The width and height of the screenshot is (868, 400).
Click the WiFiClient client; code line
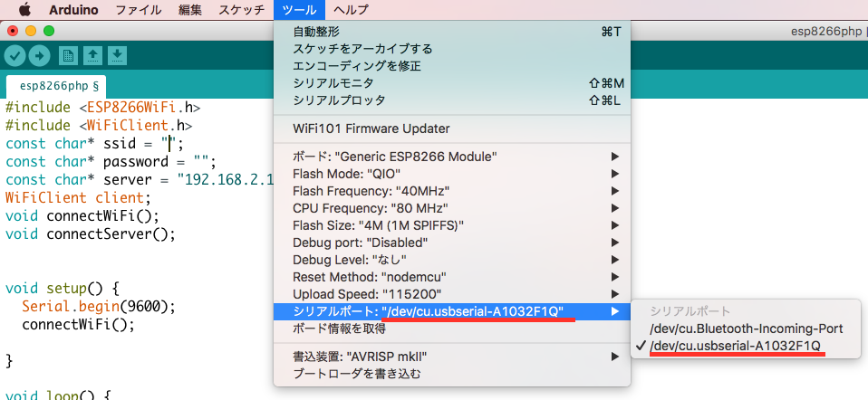coord(78,197)
